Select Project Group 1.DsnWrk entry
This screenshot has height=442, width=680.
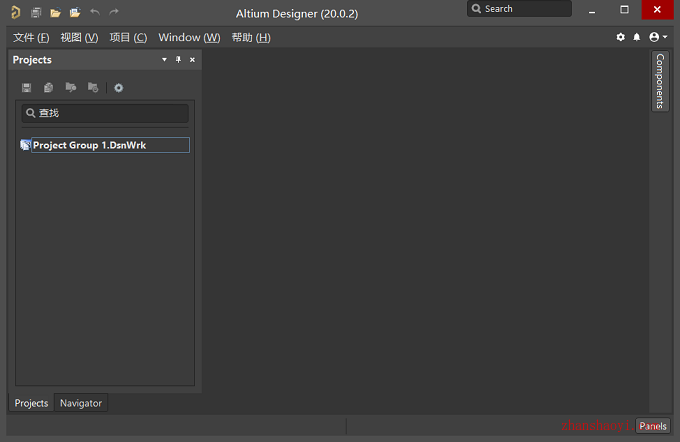point(110,145)
